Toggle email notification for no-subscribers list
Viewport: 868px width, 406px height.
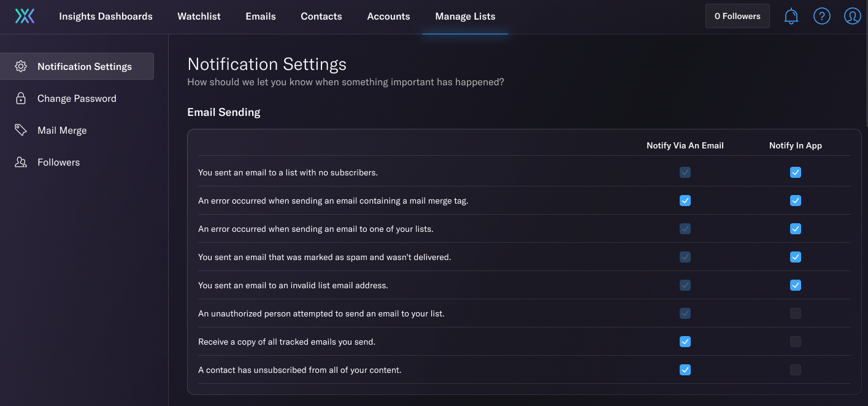click(685, 172)
